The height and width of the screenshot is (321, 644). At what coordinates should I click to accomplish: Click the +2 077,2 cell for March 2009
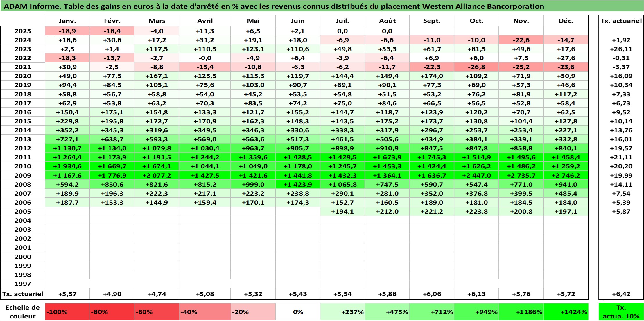(x=157, y=176)
